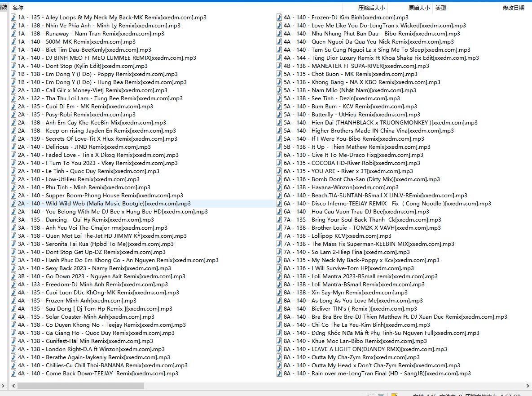Select Rain over me-LongTran Final file
The height and width of the screenshot is (396, 532).
[377, 374]
